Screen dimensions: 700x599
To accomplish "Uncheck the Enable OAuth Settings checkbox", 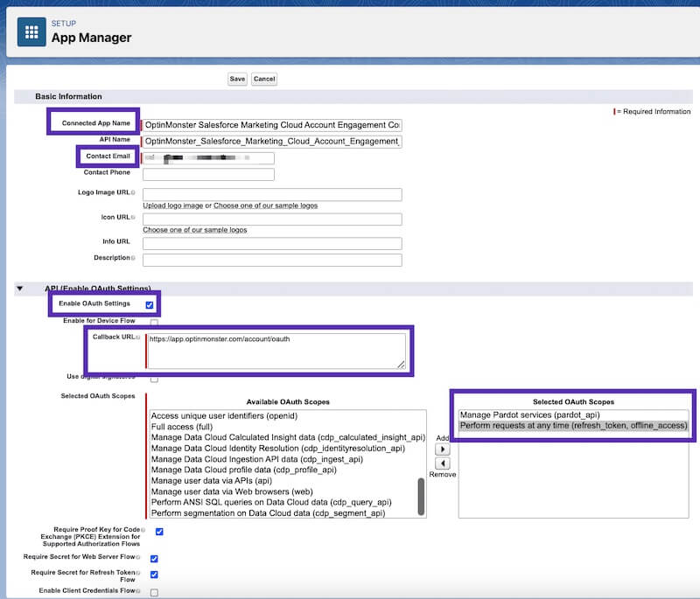I will tap(149, 306).
